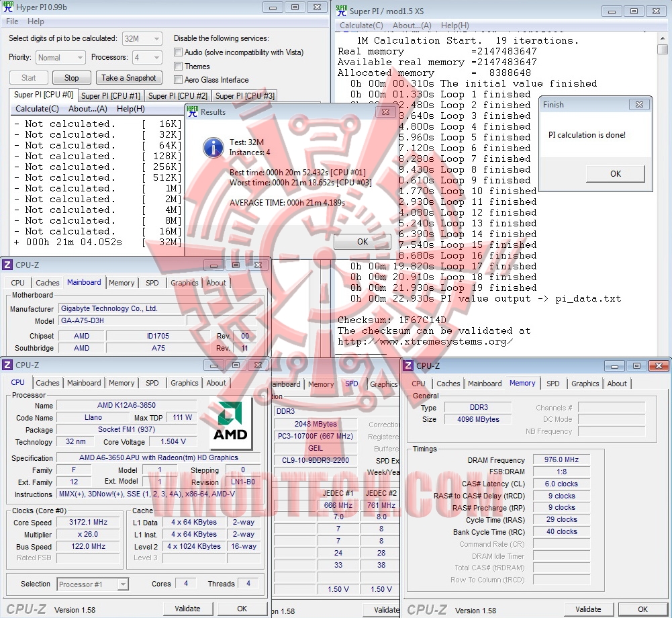This screenshot has height=618, width=672.
Task: Close the CPU-Z Memory window
Action: click(659, 365)
